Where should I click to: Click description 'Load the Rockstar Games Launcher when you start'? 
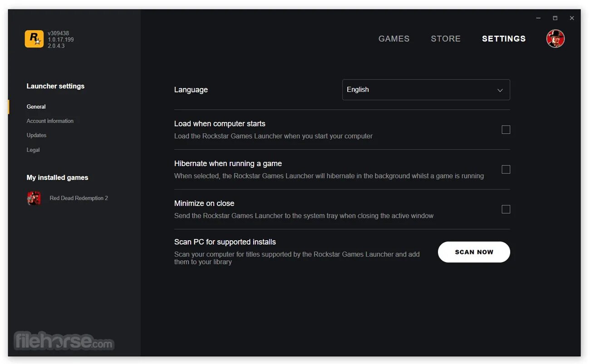point(273,136)
